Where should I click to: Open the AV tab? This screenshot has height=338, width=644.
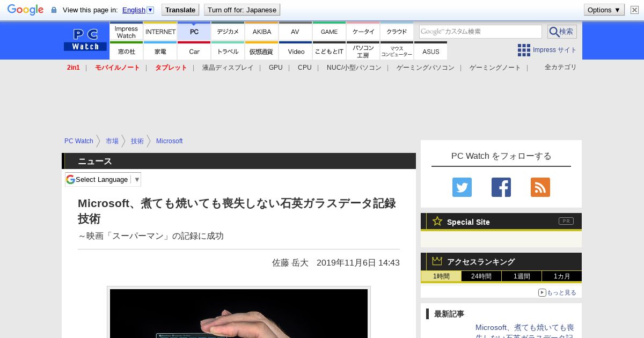295,32
